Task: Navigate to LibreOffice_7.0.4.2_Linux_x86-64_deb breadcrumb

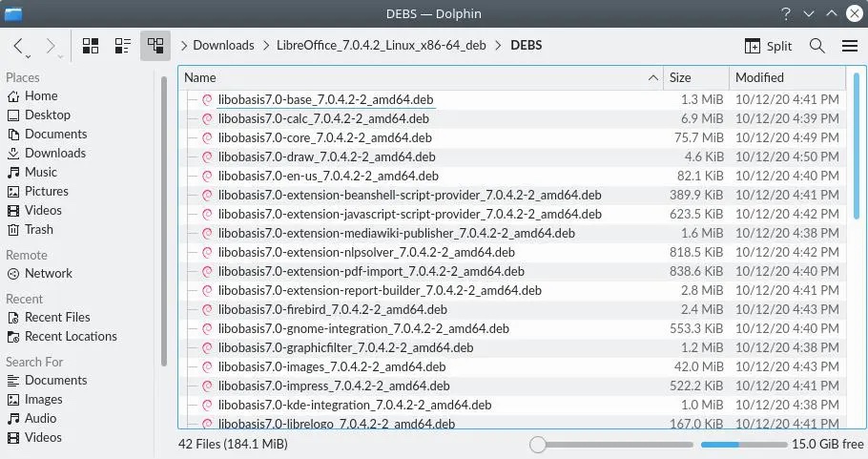Action: [381, 46]
